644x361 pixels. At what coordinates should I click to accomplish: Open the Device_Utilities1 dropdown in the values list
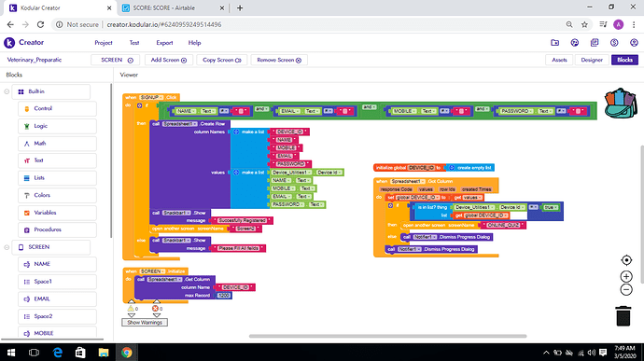291,173
